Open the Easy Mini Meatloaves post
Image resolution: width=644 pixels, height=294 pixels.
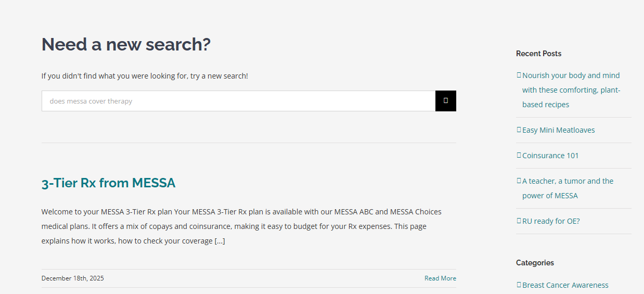[558, 130]
